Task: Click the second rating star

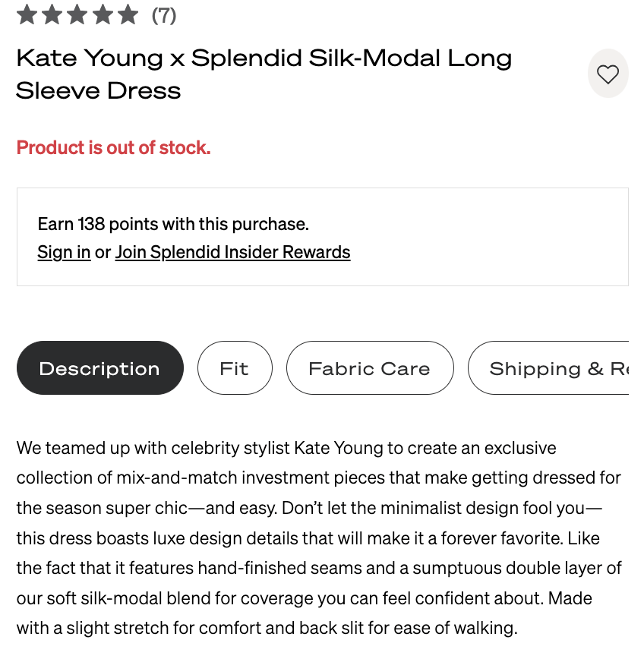Action: [x=52, y=14]
